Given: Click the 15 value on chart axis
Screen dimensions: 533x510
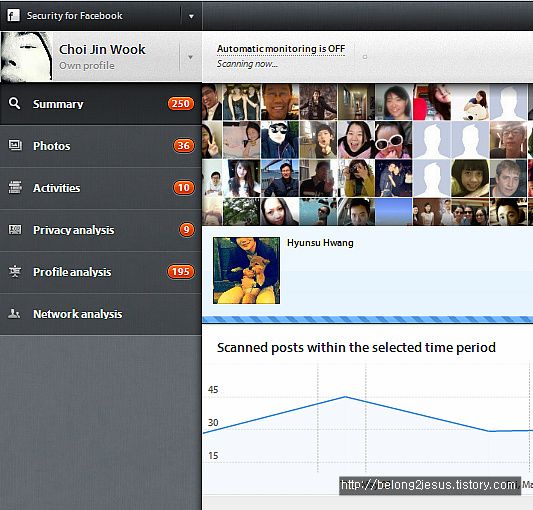Looking at the screenshot, I should coord(213,456).
